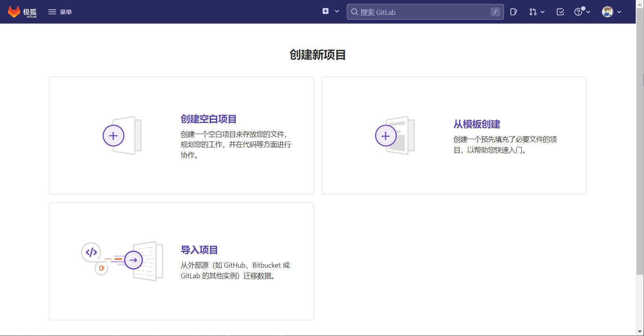Screen dimensions: 644x336
Task: Open the 菜单 hamburger menu
Action: [60, 12]
